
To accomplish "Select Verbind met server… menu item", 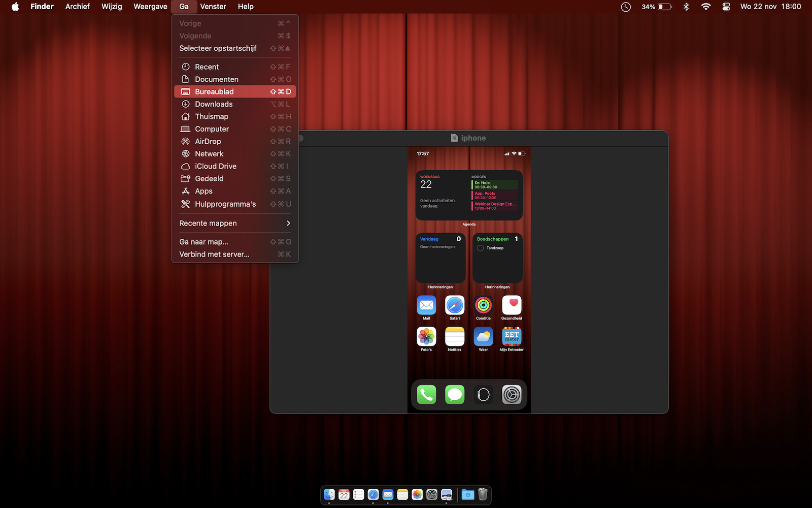I will (x=235, y=255).
